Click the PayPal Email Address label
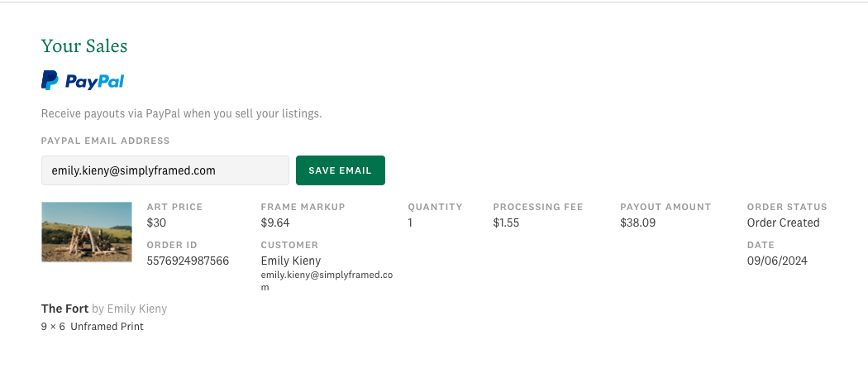 [x=105, y=141]
